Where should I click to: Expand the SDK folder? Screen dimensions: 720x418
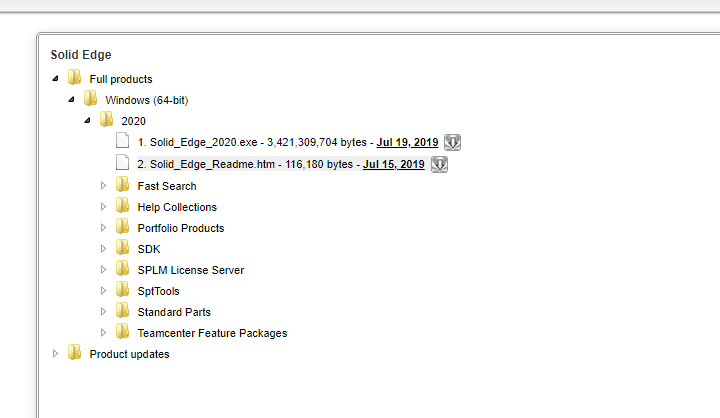(x=103, y=249)
